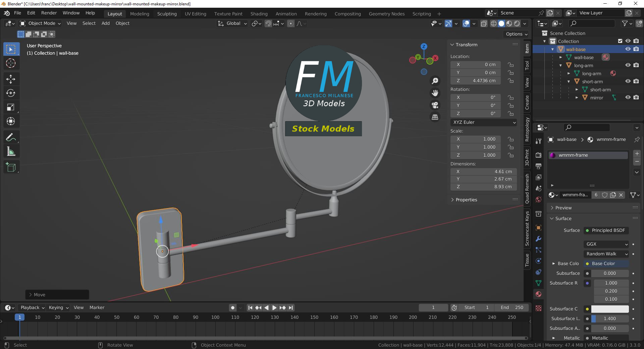Open the Scene properties tab icon
Screen dimensions: 644x349
539,188
